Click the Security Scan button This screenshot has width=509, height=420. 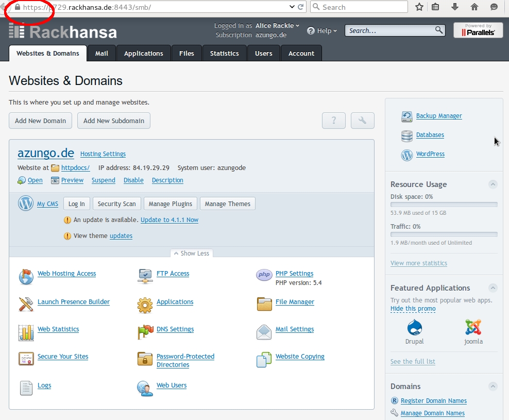(x=117, y=204)
